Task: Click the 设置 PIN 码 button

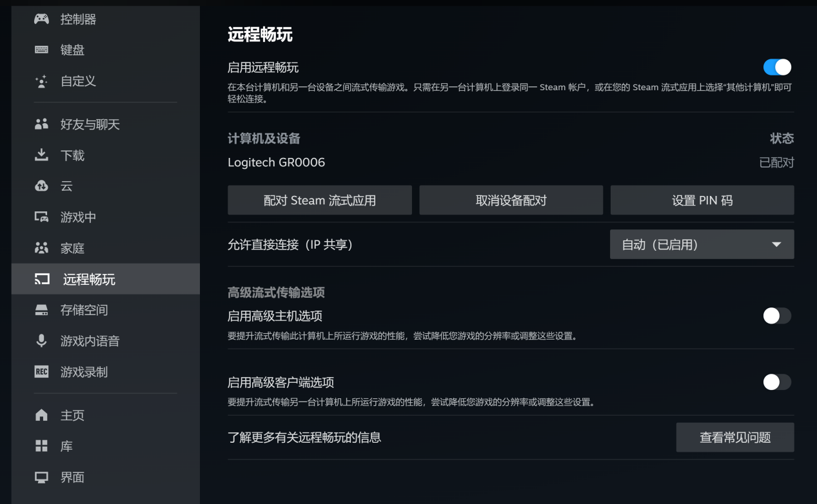Action: tap(702, 200)
